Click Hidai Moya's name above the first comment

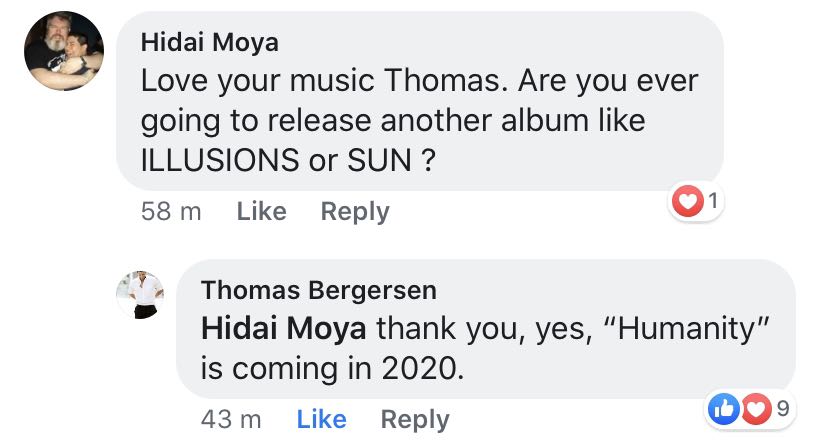pos(209,41)
